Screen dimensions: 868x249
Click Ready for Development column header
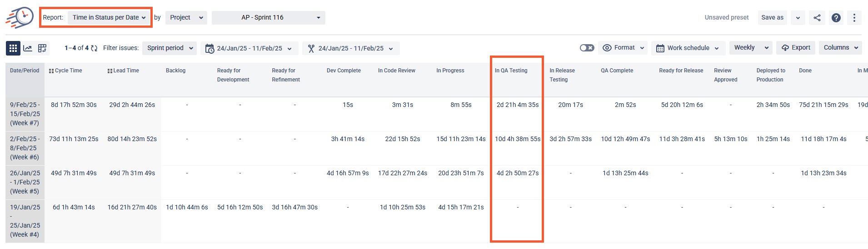[233, 75]
